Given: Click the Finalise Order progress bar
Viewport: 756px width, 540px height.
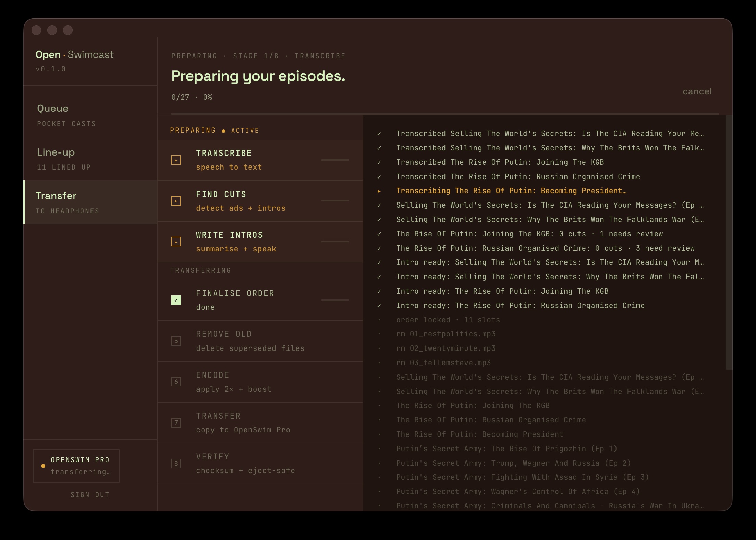Looking at the screenshot, I should pyautogui.click(x=335, y=300).
